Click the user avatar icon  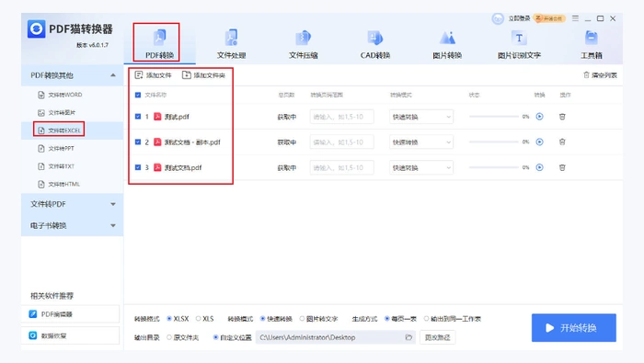tap(498, 18)
